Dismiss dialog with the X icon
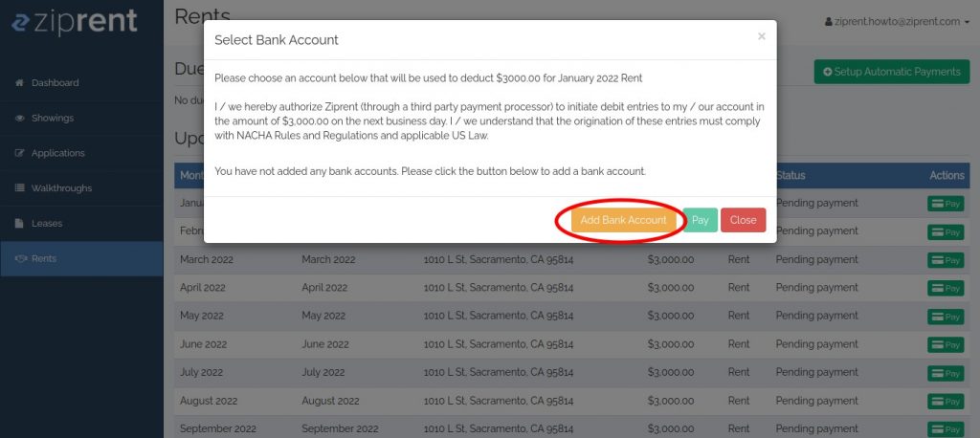 761,36
